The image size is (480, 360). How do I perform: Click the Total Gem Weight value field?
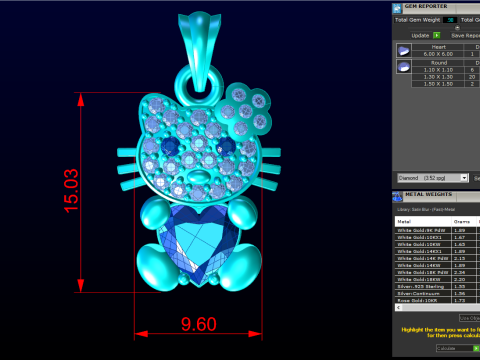coord(450,20)
